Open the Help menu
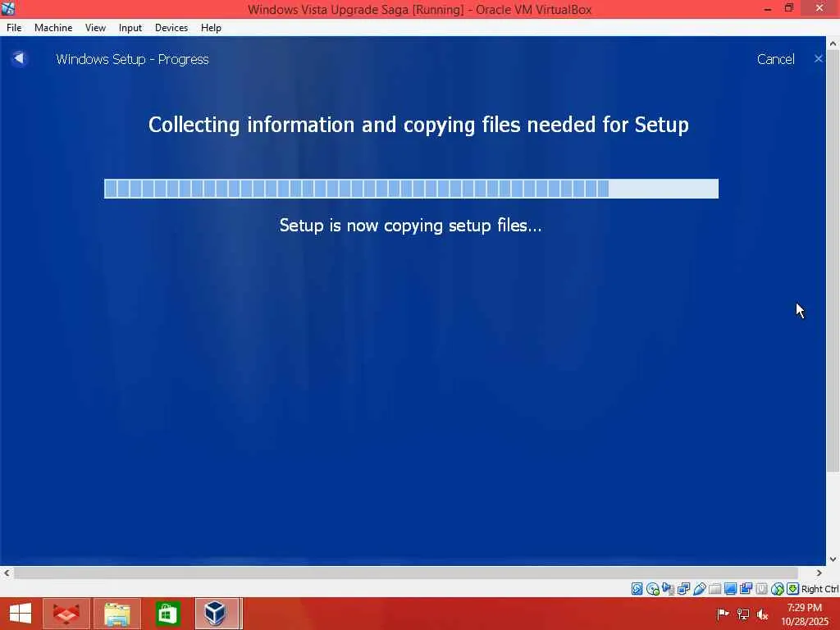Screen dimensions: 840x630 pyautogui.click(x=211, y=28)
